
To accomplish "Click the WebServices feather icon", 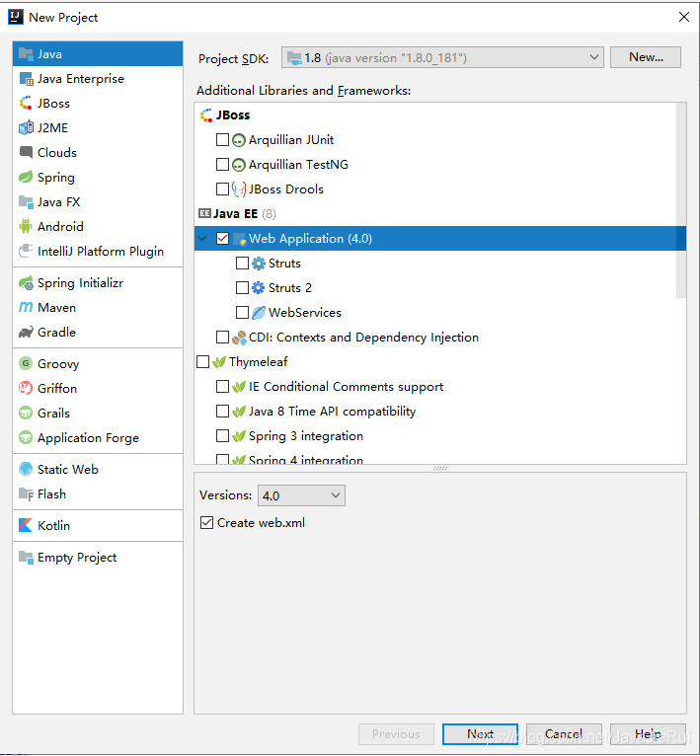I will pos(259,313).
